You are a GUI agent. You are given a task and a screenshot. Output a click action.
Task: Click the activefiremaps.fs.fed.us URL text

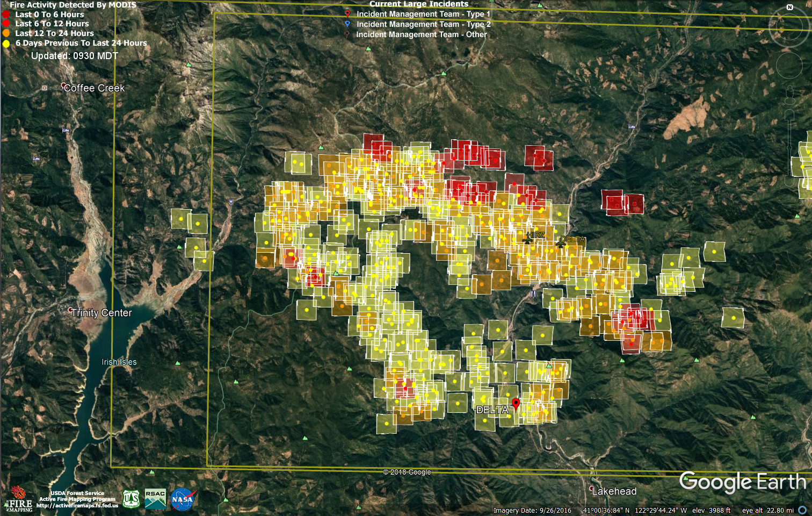[x=77, y=505]
